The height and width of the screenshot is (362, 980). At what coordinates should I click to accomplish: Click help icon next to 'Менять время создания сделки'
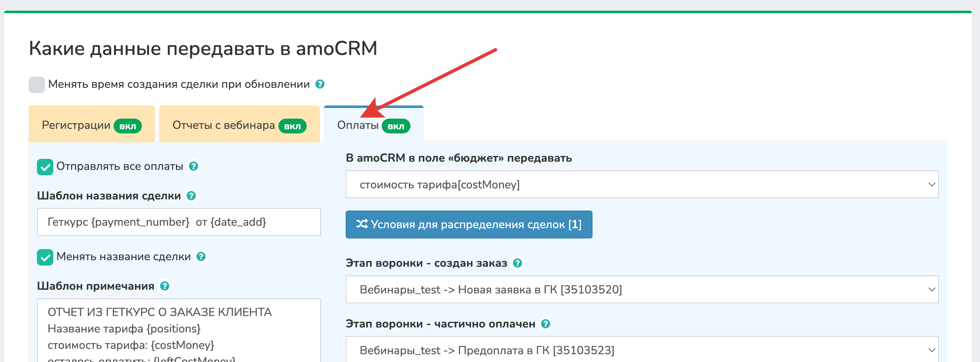coord(320,84)
